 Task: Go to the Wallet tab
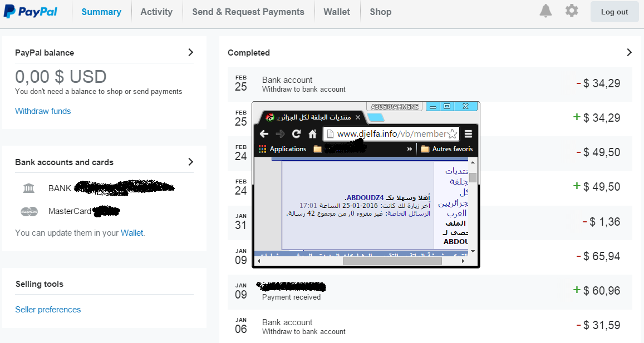337,12
